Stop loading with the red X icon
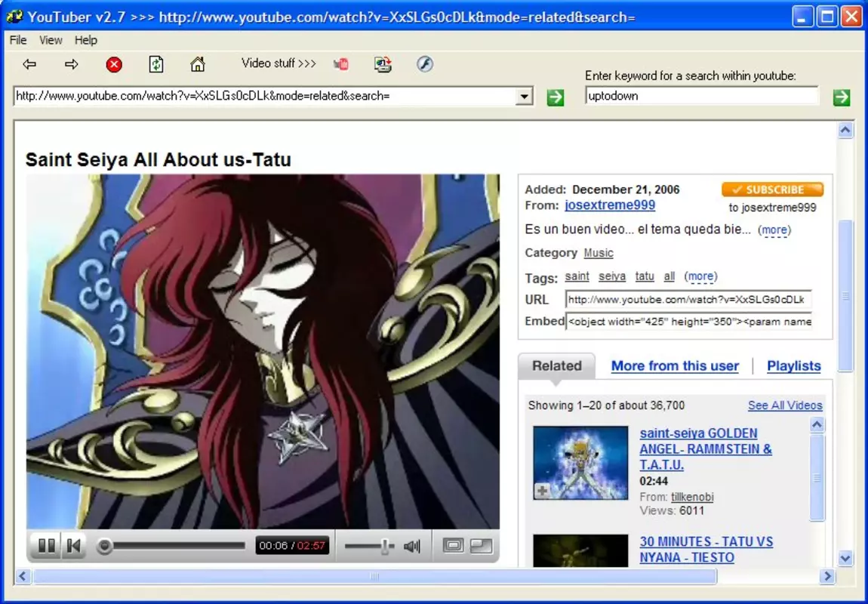This screenshot has height=604, width=868. 114,65
